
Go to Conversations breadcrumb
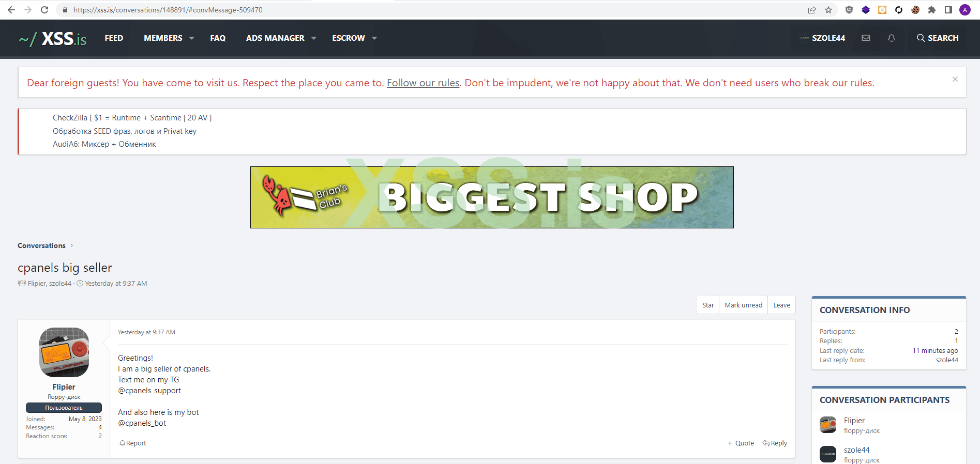point(41,245)
